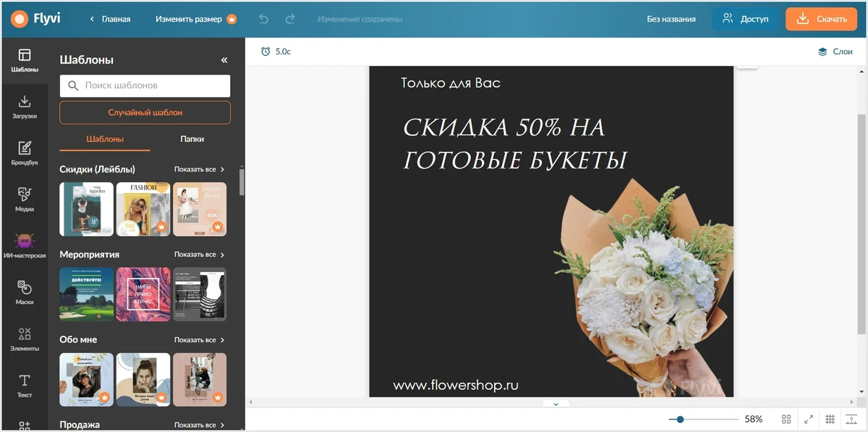Switch to the Папки tab
Image resolution: width=868 pixels, height=432 pixels.
point(192,139)
